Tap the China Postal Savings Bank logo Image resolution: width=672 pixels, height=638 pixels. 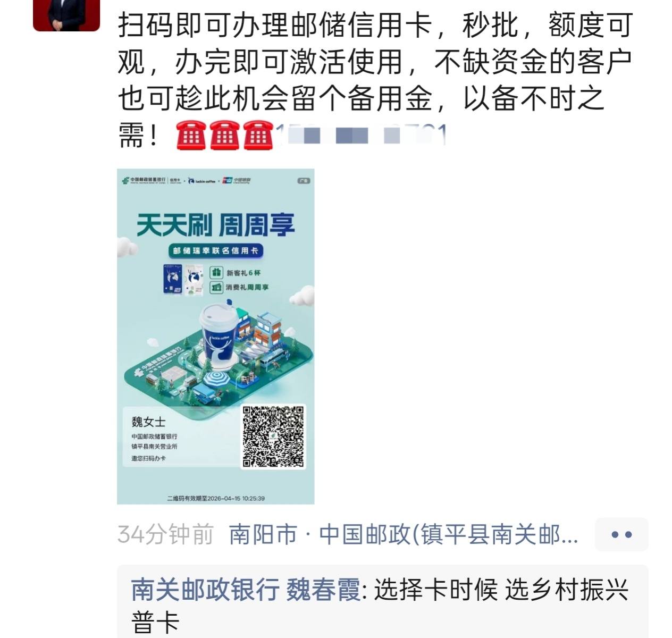pos(144,181)
